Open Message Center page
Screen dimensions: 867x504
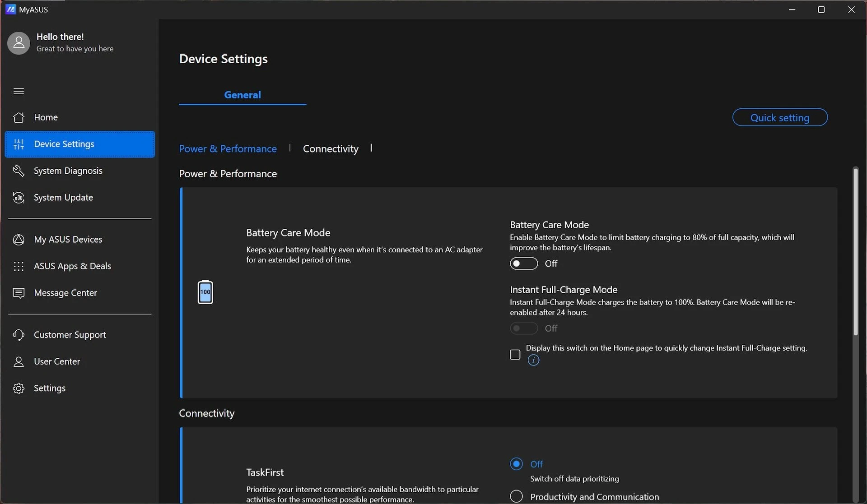tap(79, 293)
